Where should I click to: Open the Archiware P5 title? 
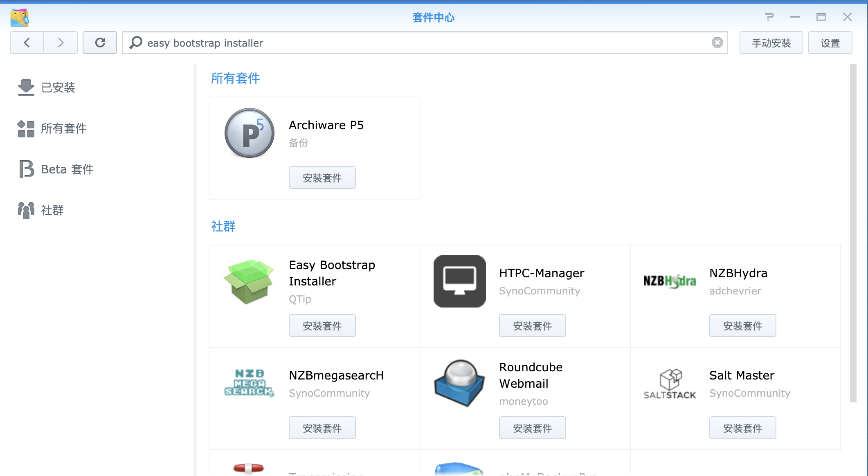(x=326, y=125)
